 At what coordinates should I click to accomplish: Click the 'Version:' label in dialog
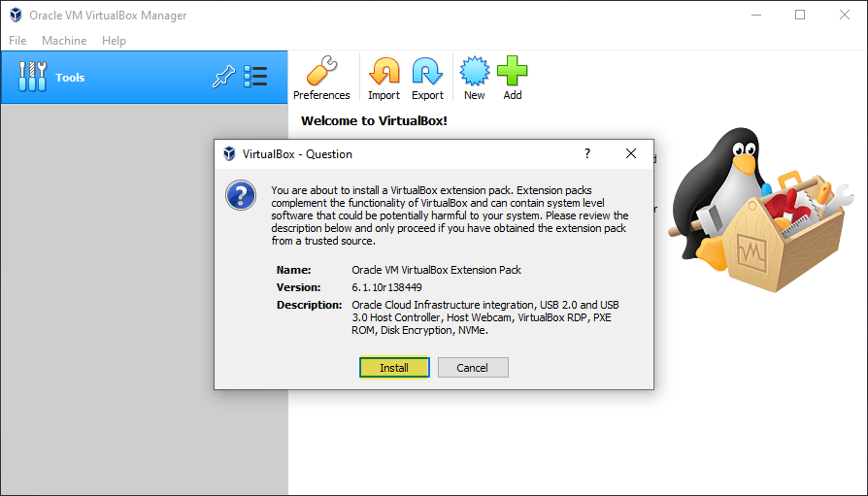pos(298,287)
